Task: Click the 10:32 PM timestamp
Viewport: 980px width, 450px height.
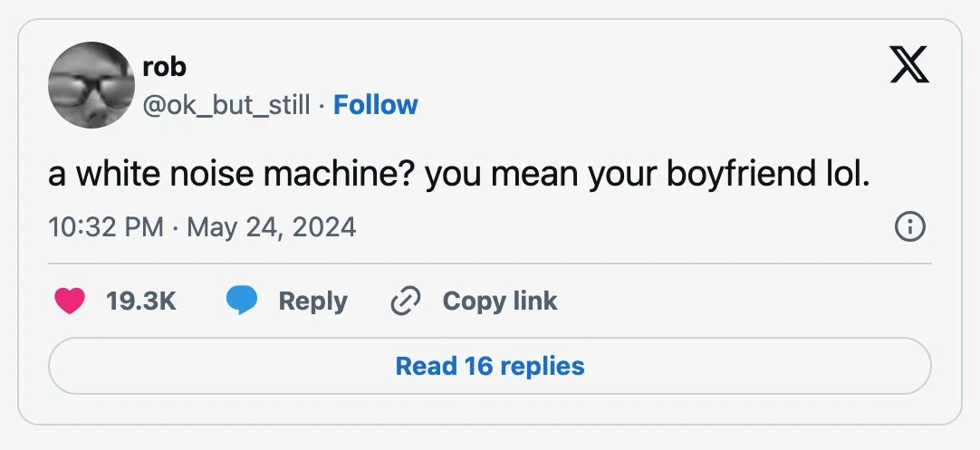Action: 106,227
